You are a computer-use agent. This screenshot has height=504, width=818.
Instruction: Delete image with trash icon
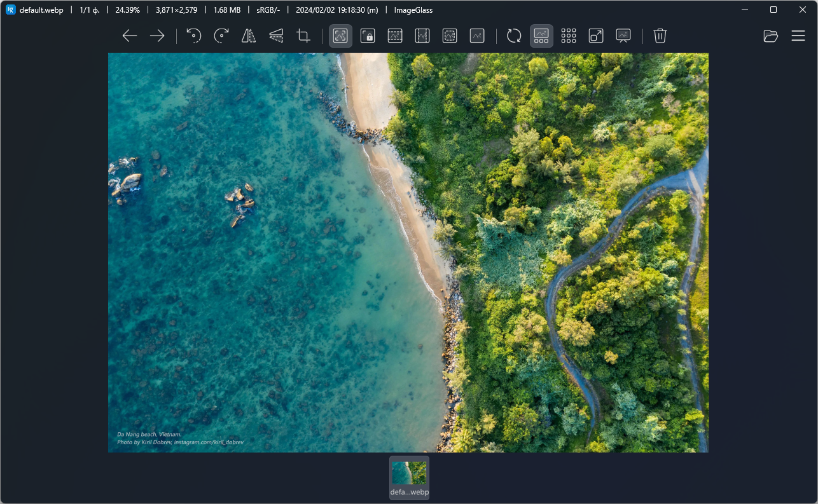coord(660,36)
